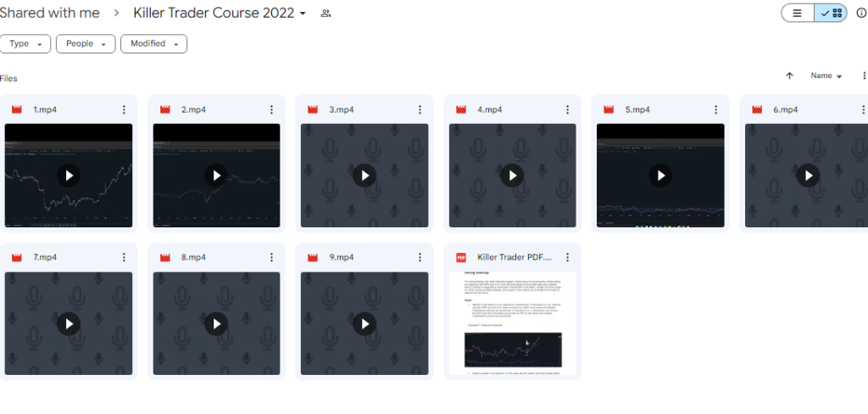Switch to grid layout view
868x414 pixels.
pos(831,13)
